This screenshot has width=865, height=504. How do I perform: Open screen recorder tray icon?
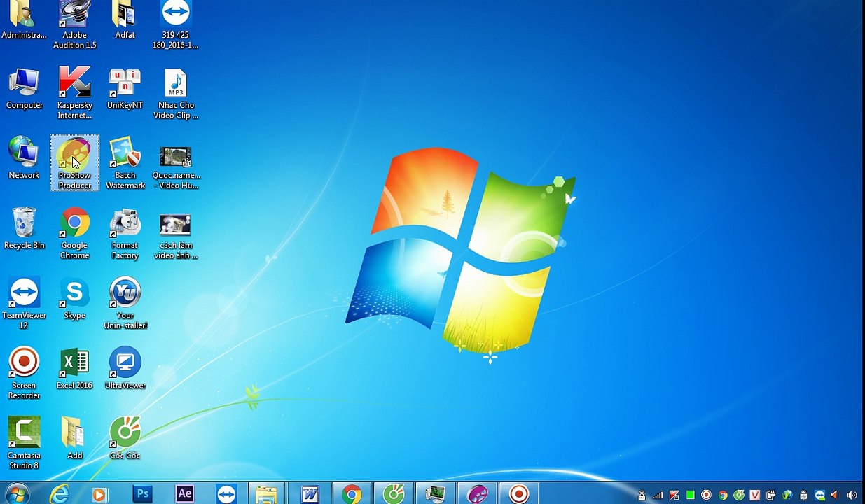(706, 496)
